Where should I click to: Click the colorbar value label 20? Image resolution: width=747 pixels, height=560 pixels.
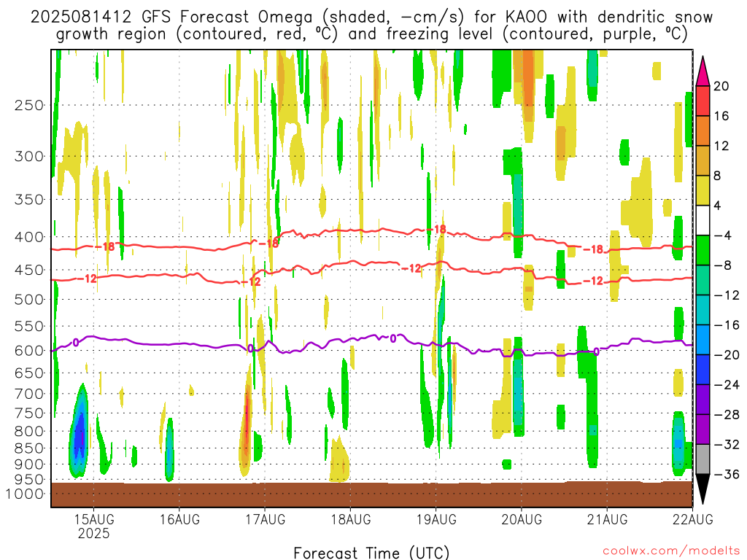[x=721, y=86]
